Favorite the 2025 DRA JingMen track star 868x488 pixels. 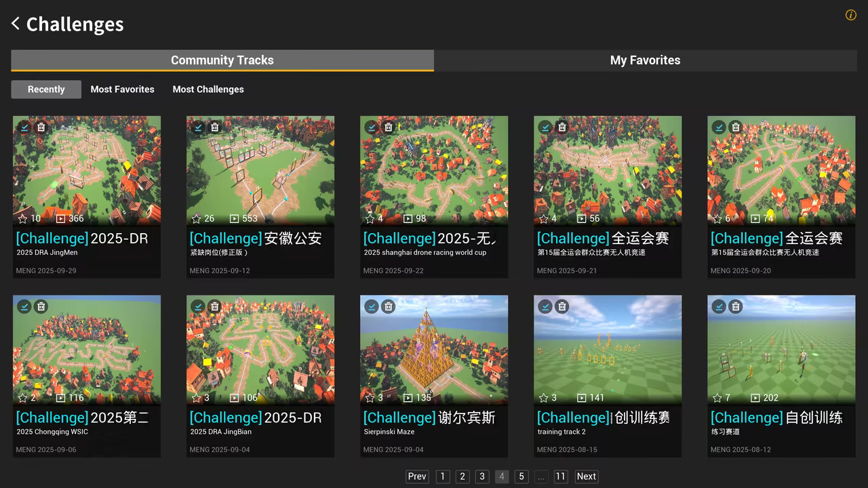[22, 219]
